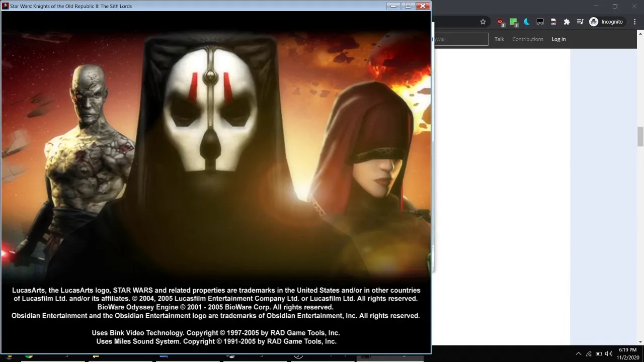Click the battery status tray icon

(x=599, y=353)
